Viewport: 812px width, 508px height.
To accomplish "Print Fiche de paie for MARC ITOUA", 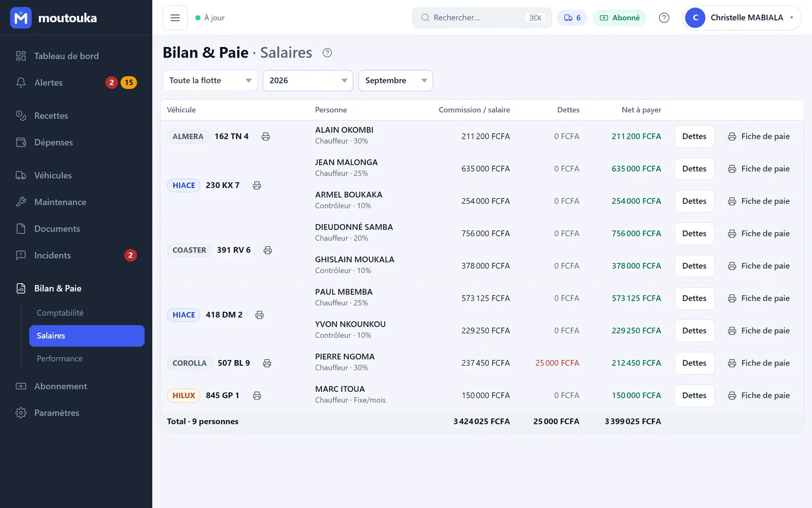I will point(759,395).
